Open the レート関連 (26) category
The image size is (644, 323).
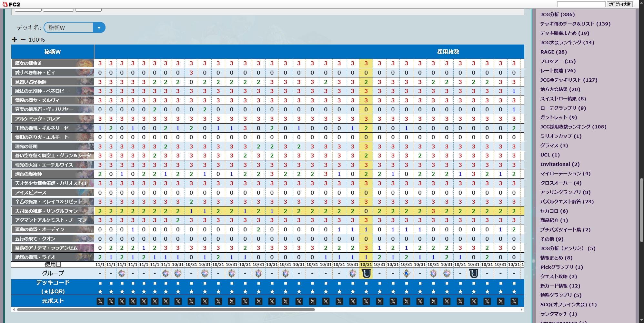point(558,71)
